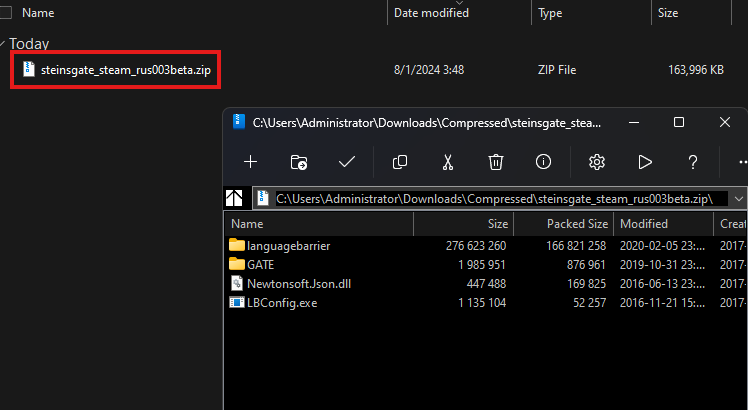Collapse the Today group in Explorer
The width and height of the screenshot is (748, 410).
pos(3,44)
